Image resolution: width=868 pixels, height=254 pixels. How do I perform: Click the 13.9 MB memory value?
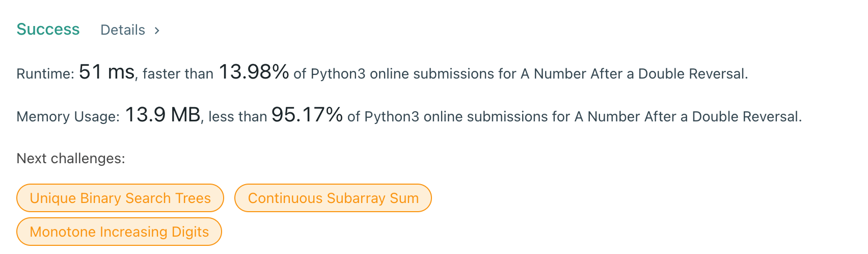click(x=162, y=115)
